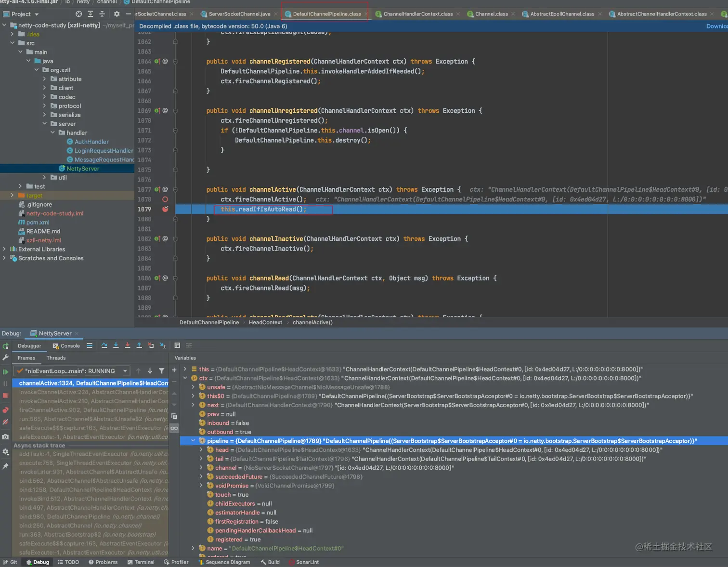This screenshot has width=728, height=567.
Task: Open Build tool window
Action: click(270, 562)
